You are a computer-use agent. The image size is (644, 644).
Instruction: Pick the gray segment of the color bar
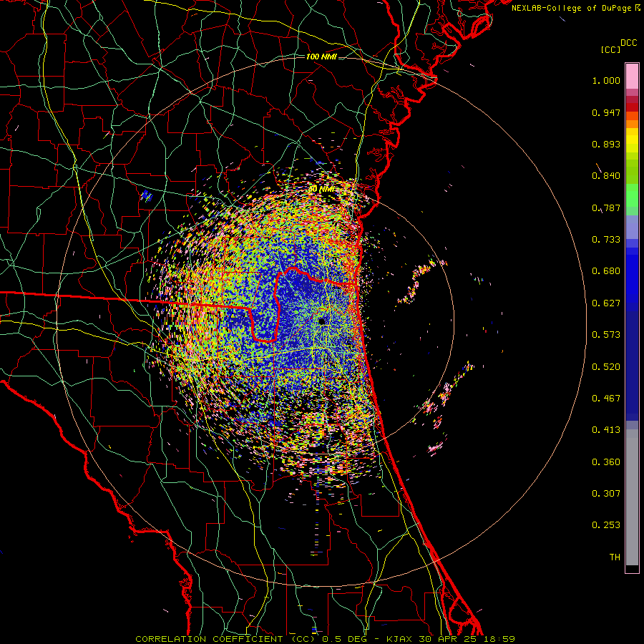click(632, 497)
